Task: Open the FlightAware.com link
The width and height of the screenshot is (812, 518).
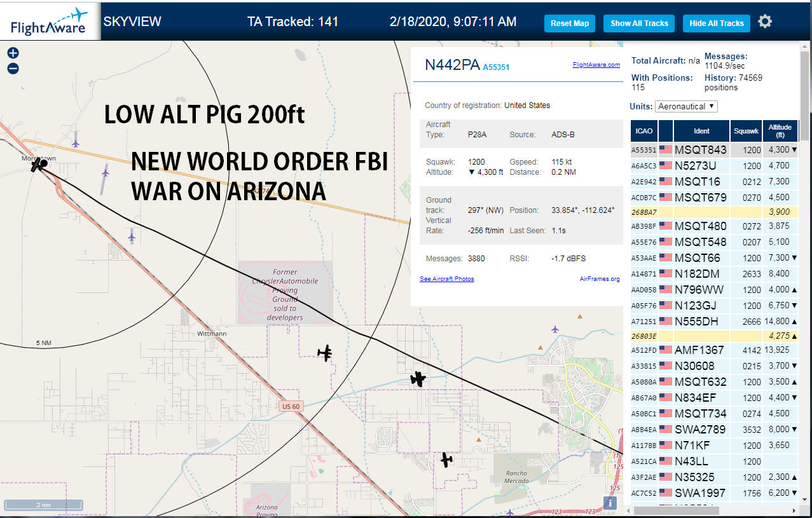Action: (596, 65)
